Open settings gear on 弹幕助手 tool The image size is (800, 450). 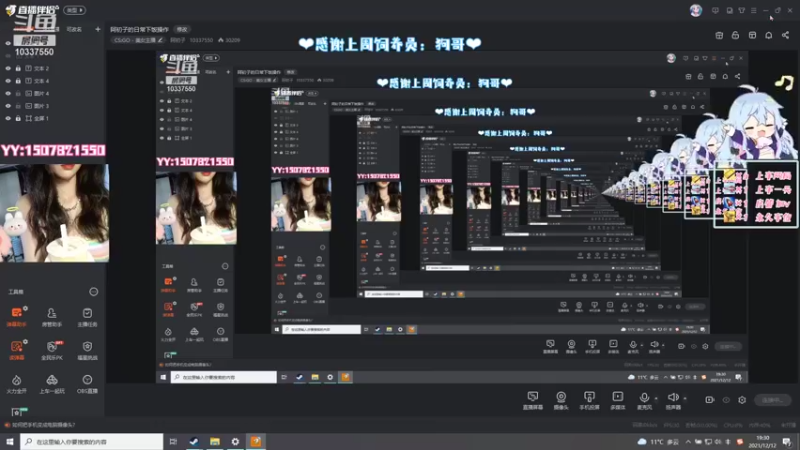tap(25, 309)
